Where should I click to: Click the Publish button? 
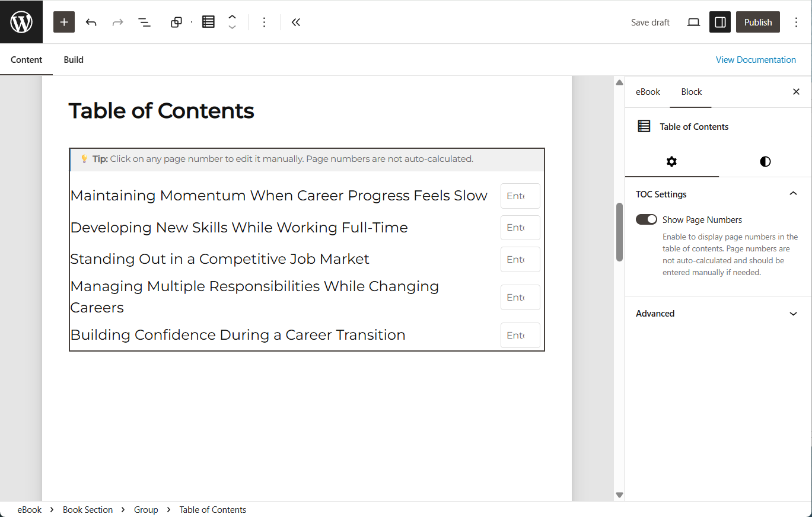pyautogui.click(x=757, y=22)
